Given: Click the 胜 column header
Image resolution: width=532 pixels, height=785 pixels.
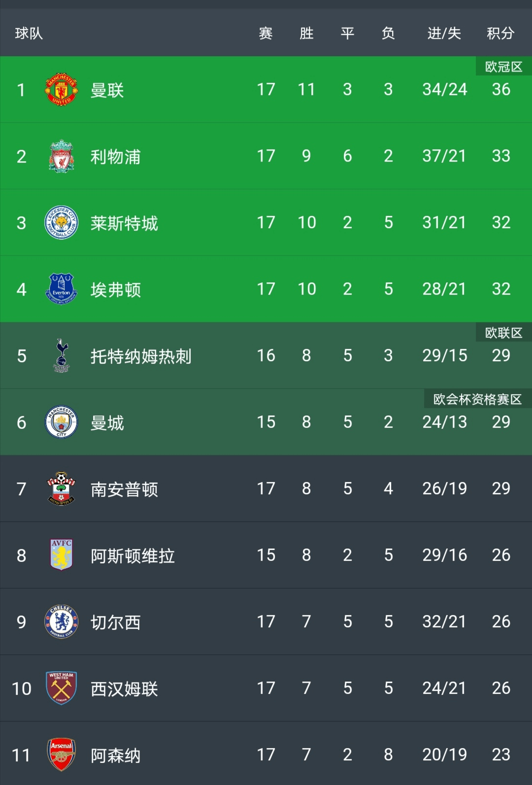Looking at the screenshot, I should click(x=306, y=34).
